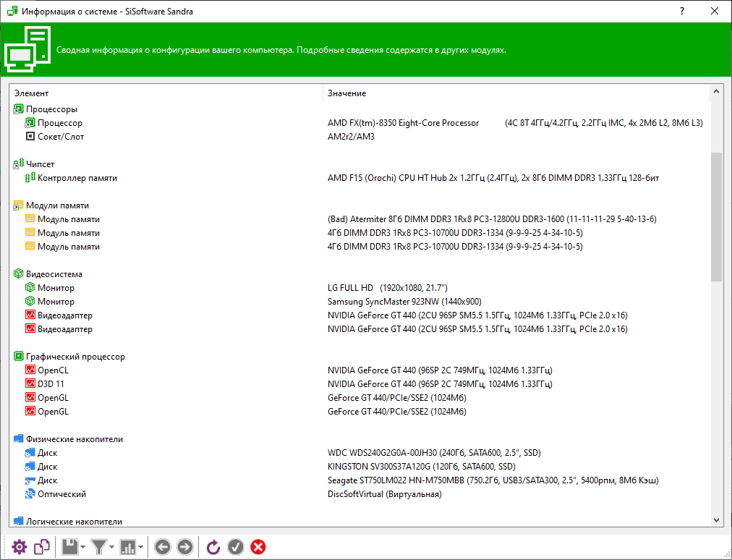Cancel with the red X button
Image resolution: width=732 pixels, height=560 pixels.
[258, 547]
